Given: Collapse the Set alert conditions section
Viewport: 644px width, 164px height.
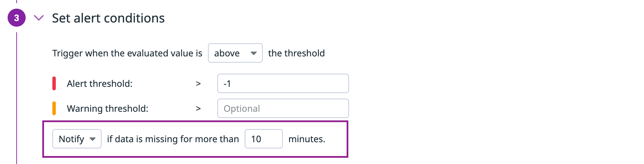Looking at the screenshot, I should 39,18.
